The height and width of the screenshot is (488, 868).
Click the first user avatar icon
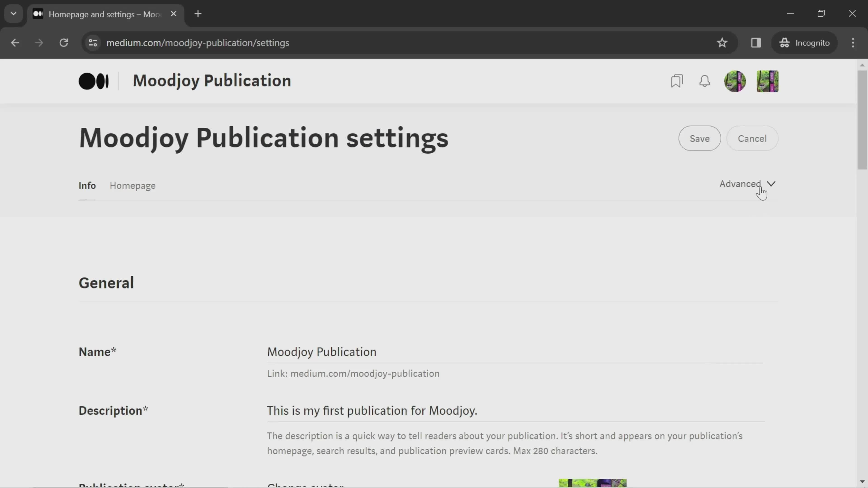click(x=736, y=82)
